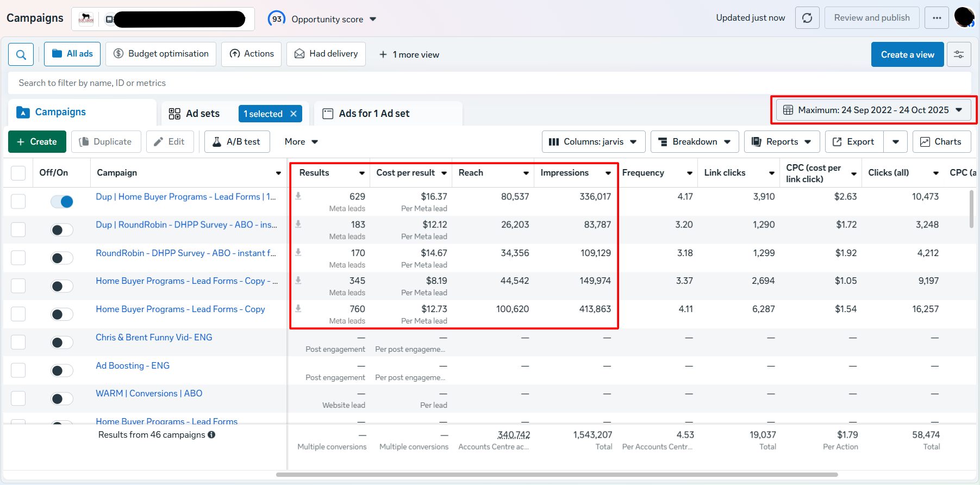
Task: Enable the Home Buyer Programs Lead Forms - Copy toggle
Action: click(x=62, y=314)
